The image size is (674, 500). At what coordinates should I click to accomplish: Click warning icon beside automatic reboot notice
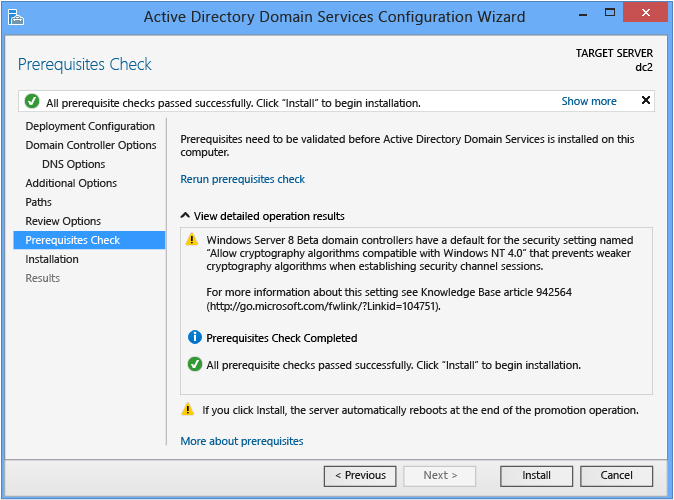pos(188,409)
